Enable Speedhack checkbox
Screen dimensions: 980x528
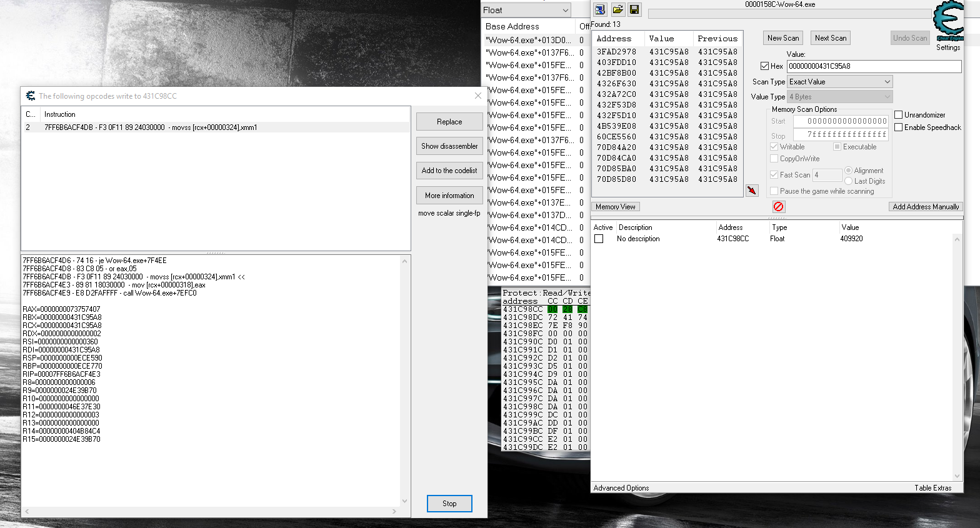pos(898,127)
